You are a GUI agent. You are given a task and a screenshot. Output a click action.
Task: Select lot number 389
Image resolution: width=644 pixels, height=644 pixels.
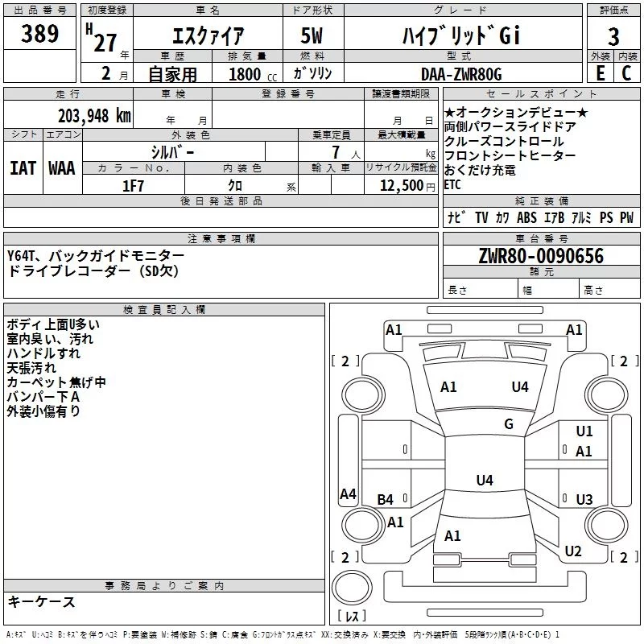39,33
